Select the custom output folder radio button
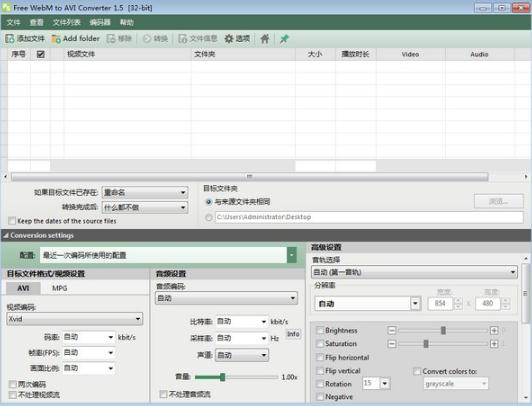 tap(209, 217)
